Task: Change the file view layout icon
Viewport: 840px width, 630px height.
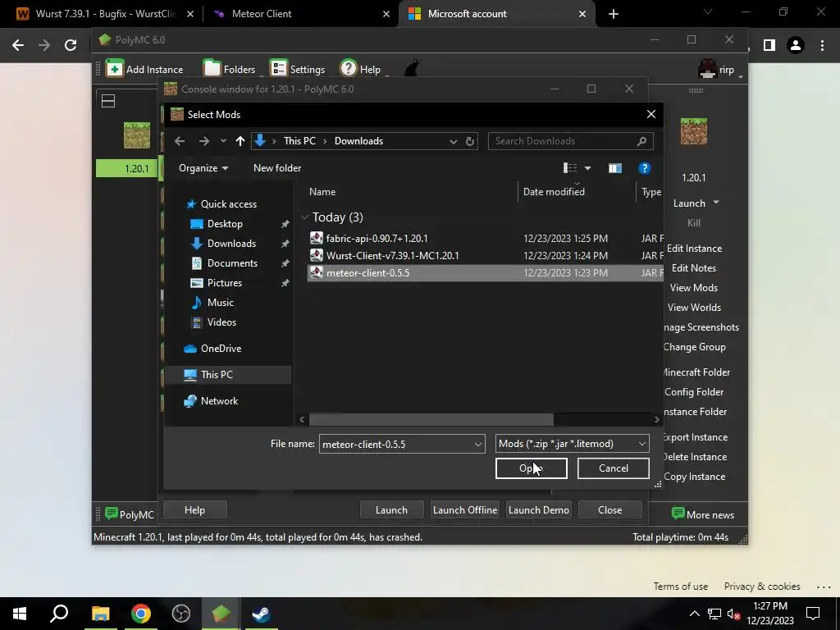Action: click(x=570, y=168)
